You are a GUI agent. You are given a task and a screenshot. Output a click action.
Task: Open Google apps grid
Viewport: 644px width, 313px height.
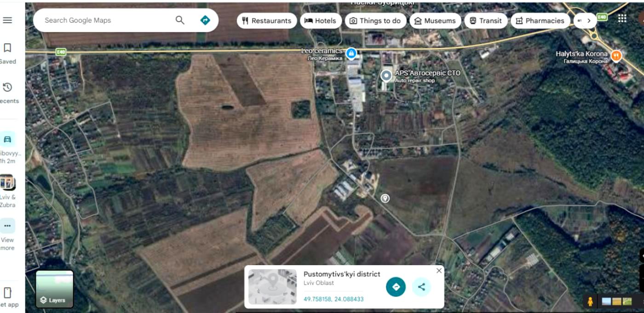coord(622,18)
